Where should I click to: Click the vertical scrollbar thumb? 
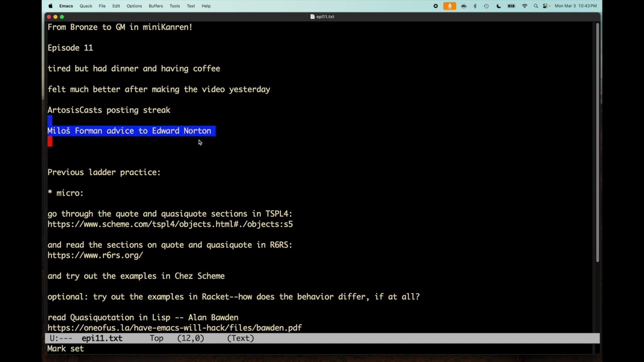(x=597, y=142)
